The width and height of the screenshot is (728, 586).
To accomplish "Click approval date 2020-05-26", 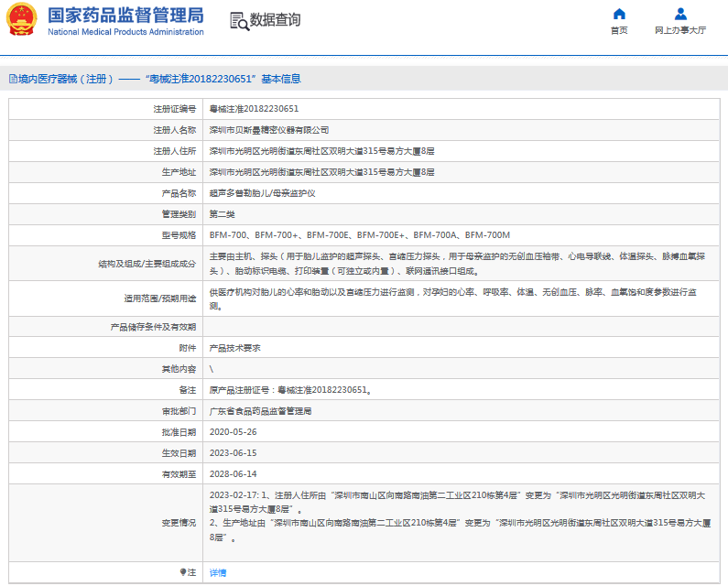I will 234,432.
